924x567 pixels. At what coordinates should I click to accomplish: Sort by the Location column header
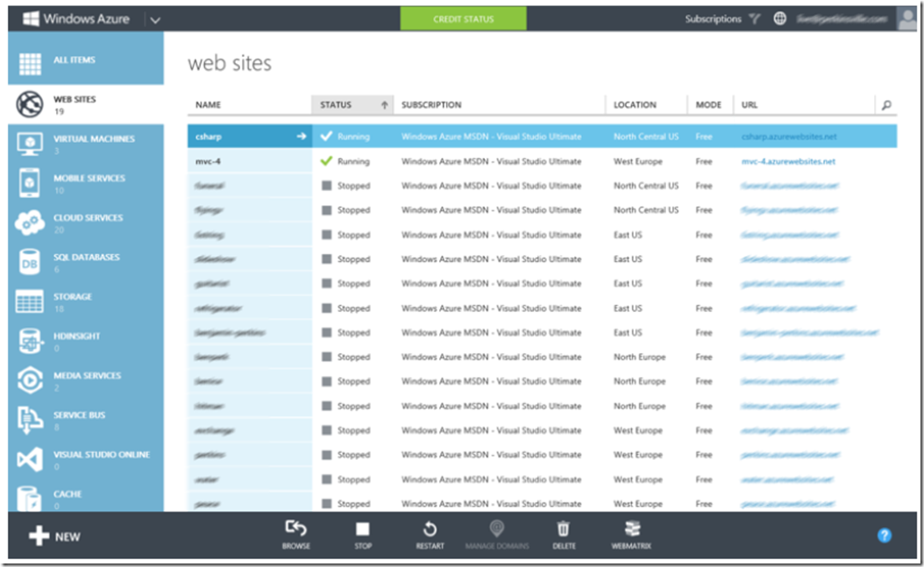click(635, 105)
